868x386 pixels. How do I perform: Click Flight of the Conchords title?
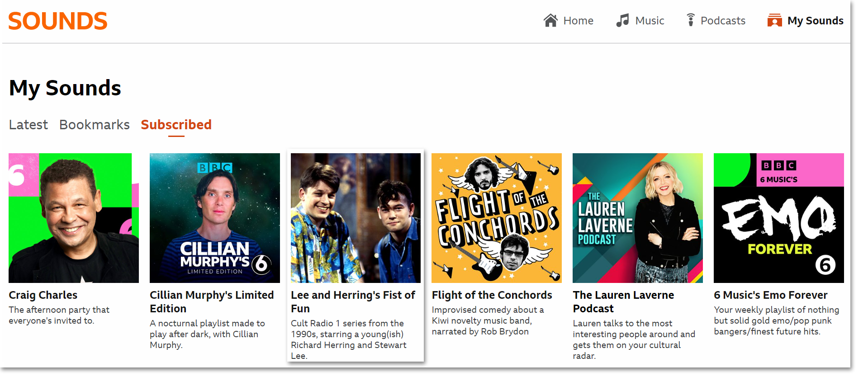[492, 295]
